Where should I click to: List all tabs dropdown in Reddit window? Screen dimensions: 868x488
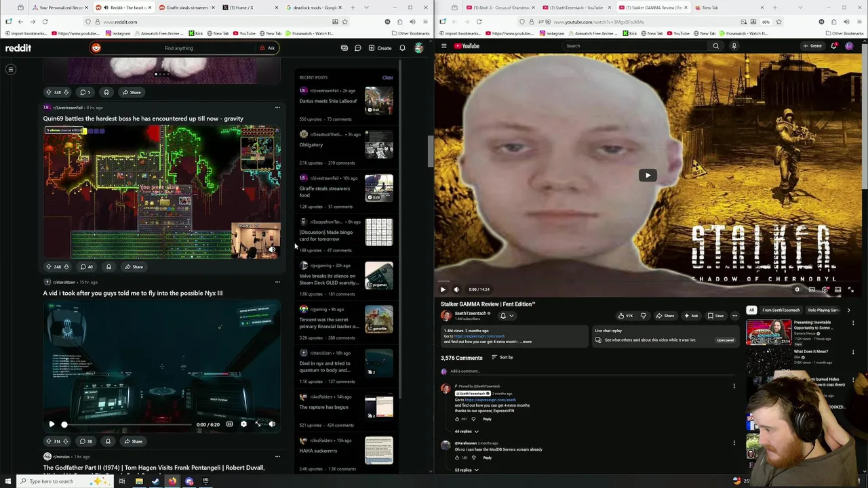click(x=367, y=7)
